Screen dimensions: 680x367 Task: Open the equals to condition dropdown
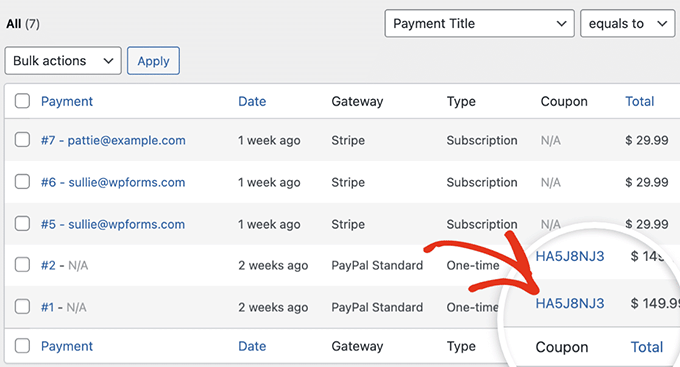tap(628, 23)
